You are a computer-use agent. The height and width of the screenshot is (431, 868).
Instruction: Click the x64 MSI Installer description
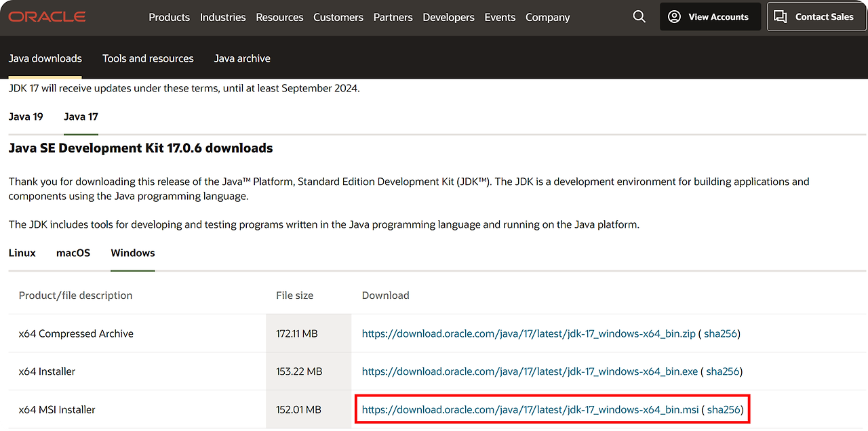pos(57,409)
